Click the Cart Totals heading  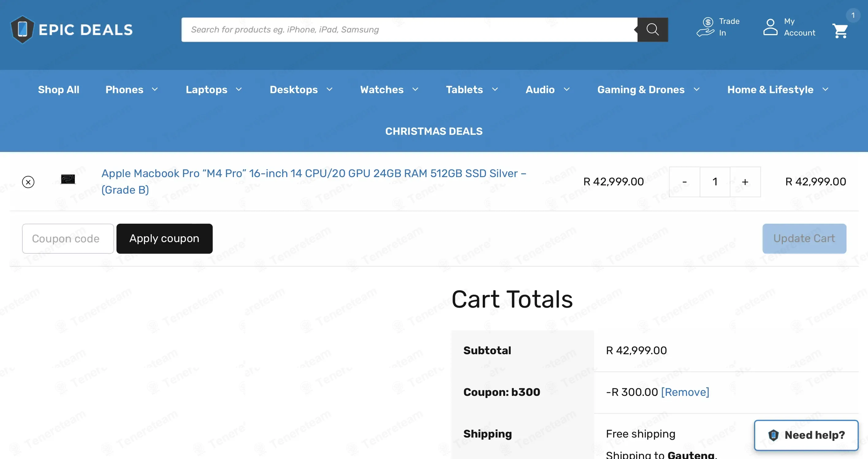[x=512, y=299]
